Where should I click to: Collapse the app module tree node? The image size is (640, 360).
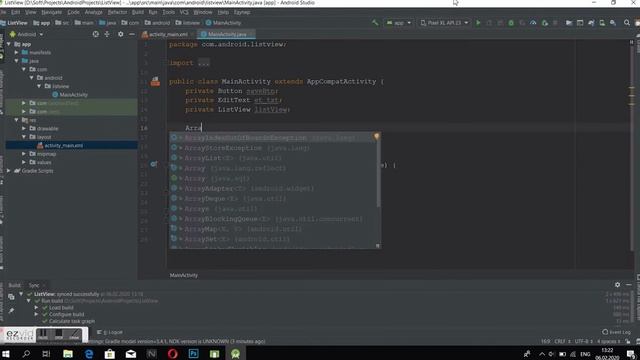[x=9, y=44]
